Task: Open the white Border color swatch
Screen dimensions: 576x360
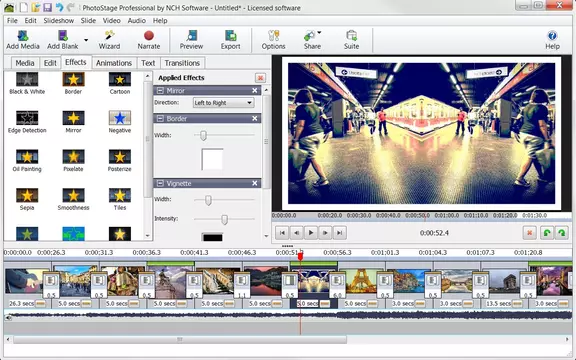Action: tap(212, 159)
